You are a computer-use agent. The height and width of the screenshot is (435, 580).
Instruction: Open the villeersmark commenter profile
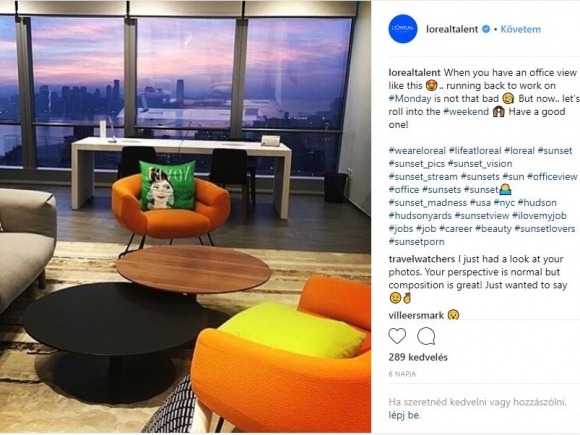[416, 316]
